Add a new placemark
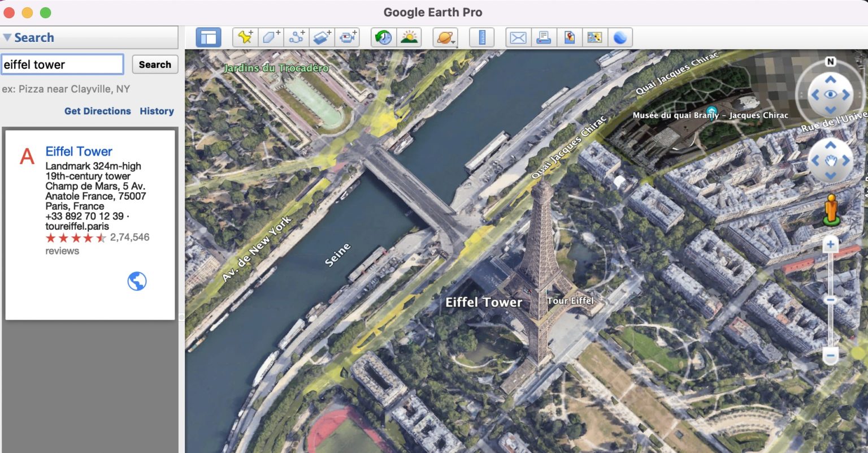 point(245,37)
